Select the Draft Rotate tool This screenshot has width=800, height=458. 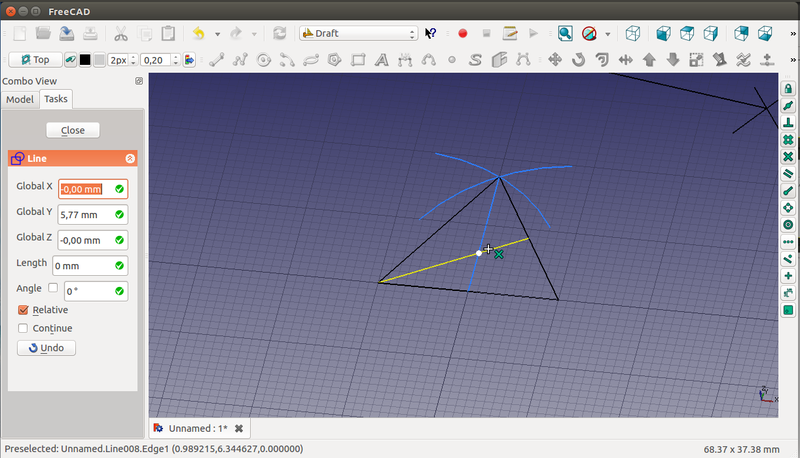coord(578,59)
